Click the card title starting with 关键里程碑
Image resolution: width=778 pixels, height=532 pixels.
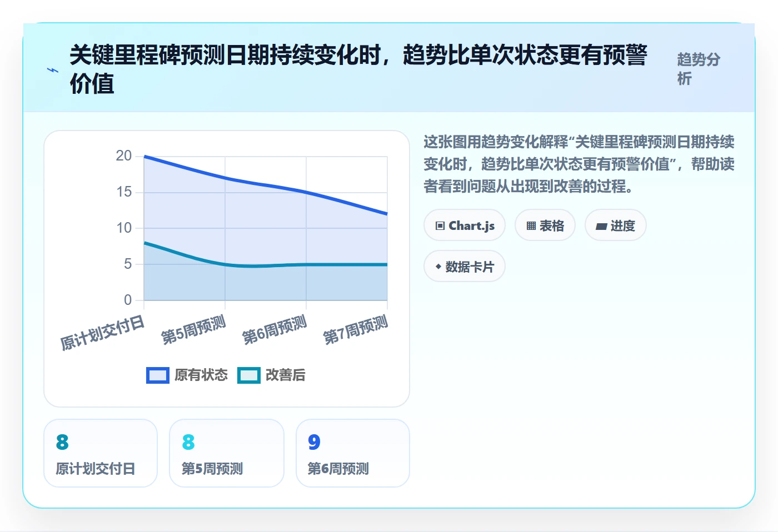pyautogui.click(x=358, y=69)
